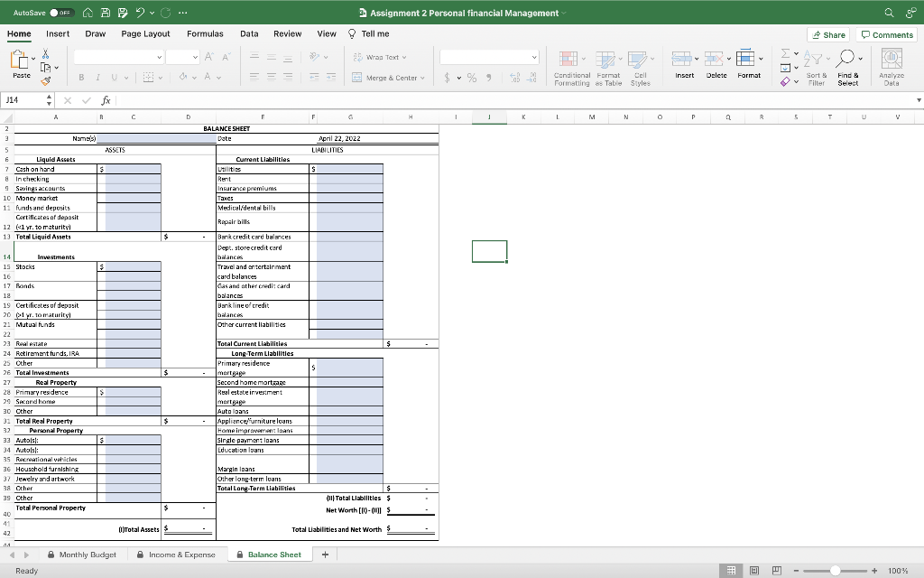Click the Format cells icon
Screen dimensions: 924x578
tap(745, 59)
